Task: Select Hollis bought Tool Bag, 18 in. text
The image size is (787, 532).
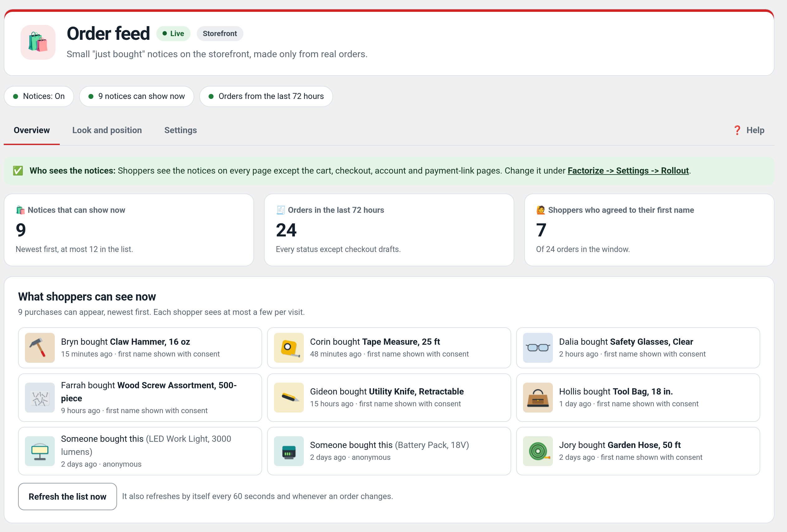Action: point(616,392)
